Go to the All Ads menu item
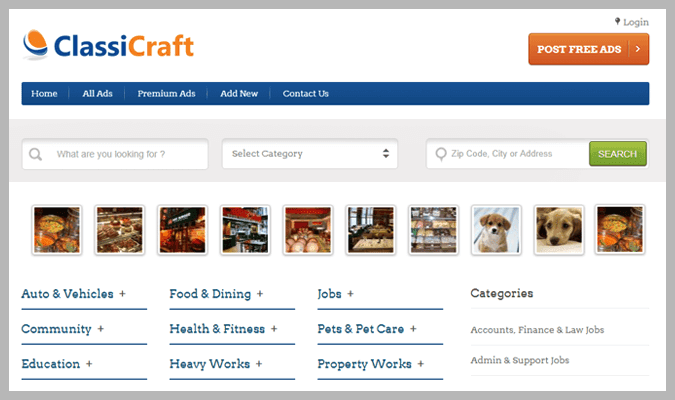675x400 pixels. [x=97, y=94]
